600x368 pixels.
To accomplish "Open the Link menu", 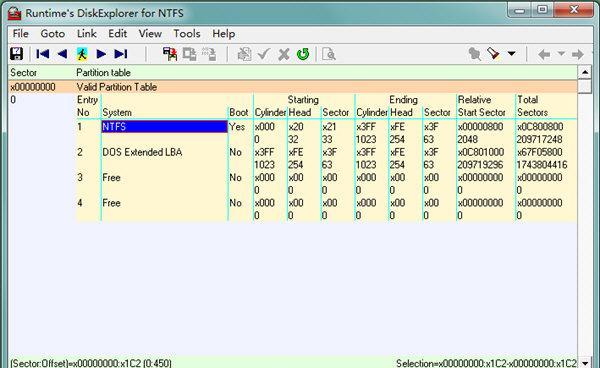I will click(x=86, y=34).
